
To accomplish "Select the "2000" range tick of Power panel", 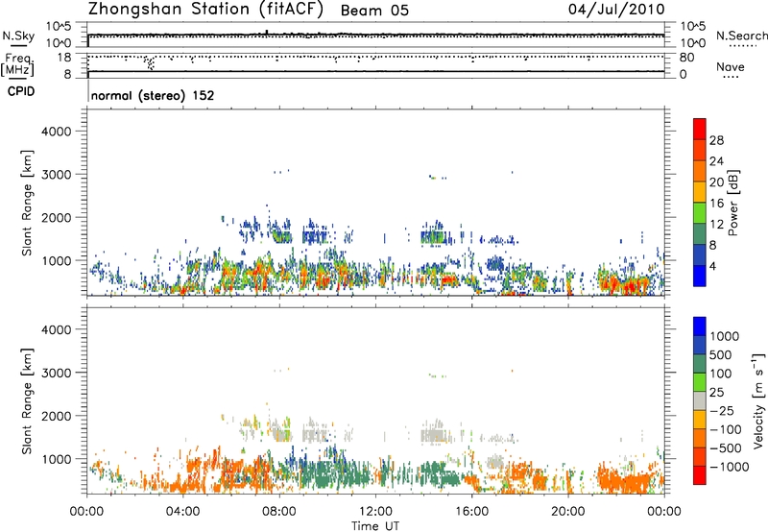I will pyautogui.click(x=57, y=217).
